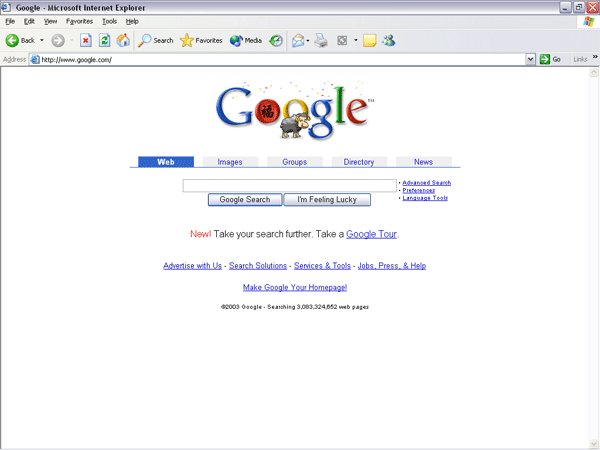Image resolution: width=600 pixels, height=450 pixels.
Task: Expand the Mail dropdown arrow
Action: tap(308, 40)
